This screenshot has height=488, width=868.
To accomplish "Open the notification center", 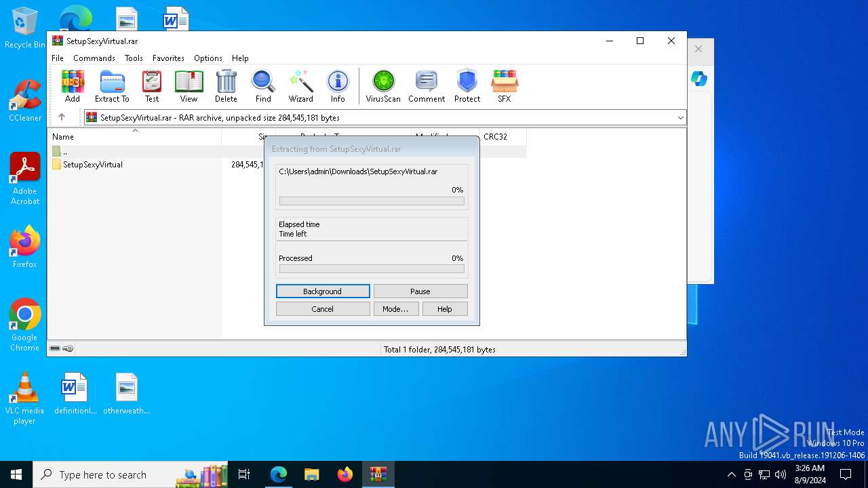I will (x=846, y=474).
